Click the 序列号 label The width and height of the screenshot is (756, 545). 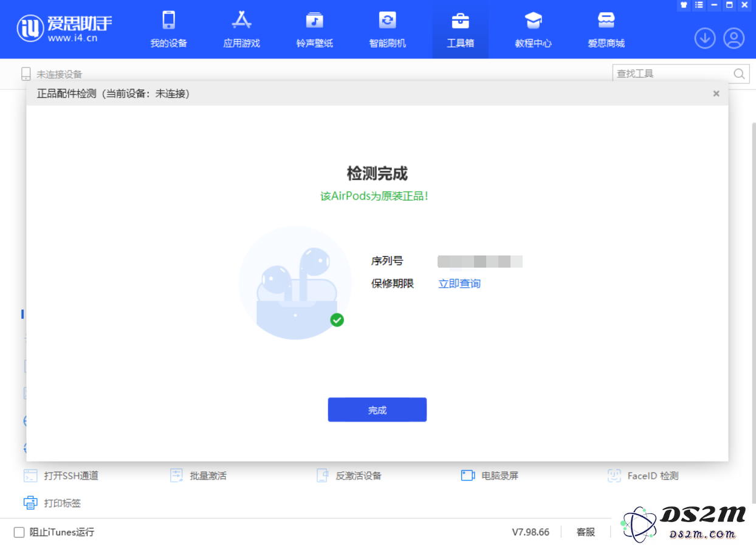387,261
